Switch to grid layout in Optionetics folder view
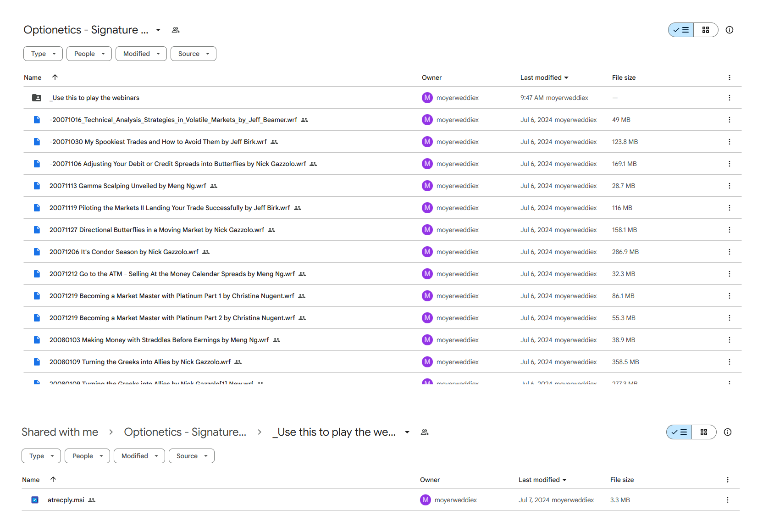Image resolution: width=774 pixels, height=532 pixels. [706, 30]
